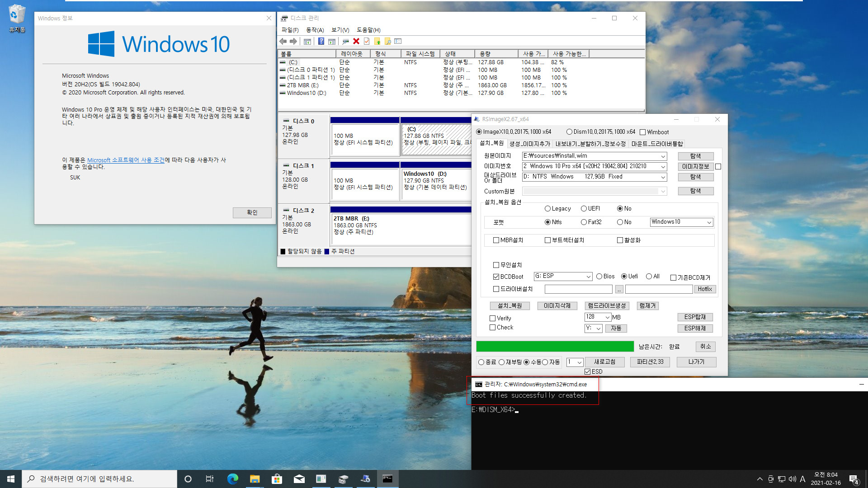Open the notification center icon

tap(854, 479)
